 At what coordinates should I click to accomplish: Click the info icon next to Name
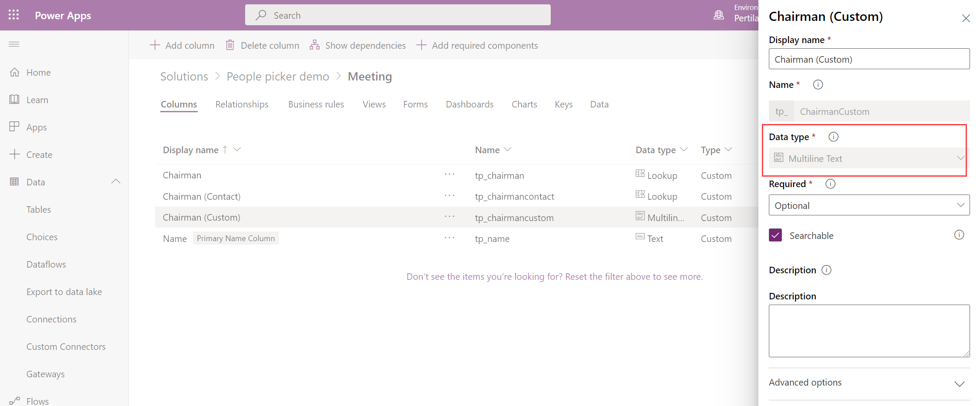pyautogui.click(x=818, y=85)
